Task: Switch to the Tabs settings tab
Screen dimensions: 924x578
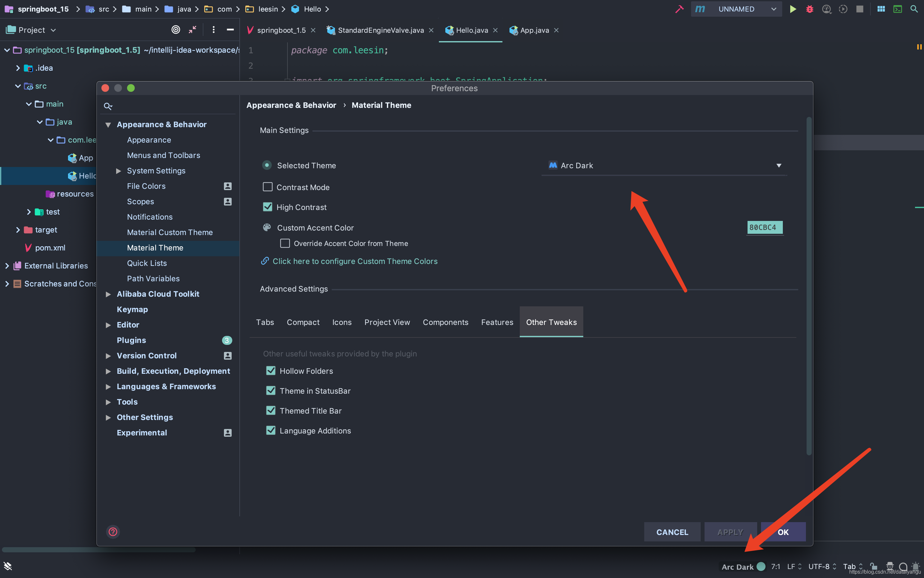Action: 265,322
